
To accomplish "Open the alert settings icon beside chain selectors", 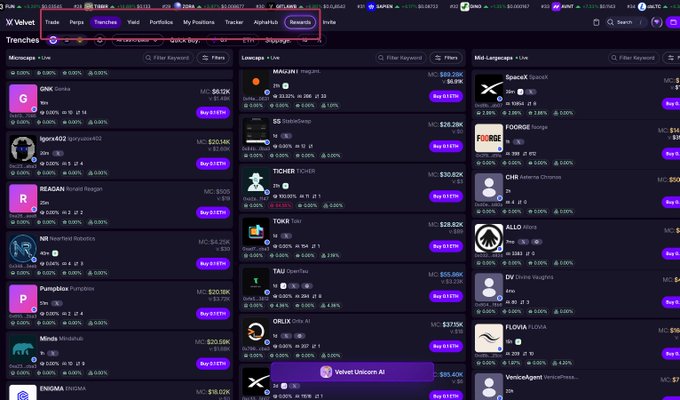I will pos(99,40).
